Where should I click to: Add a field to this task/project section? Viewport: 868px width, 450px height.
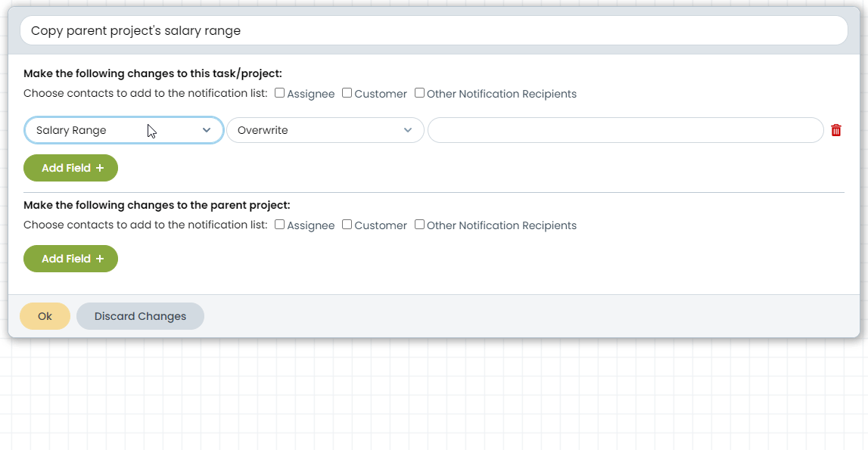coord(71,168)
